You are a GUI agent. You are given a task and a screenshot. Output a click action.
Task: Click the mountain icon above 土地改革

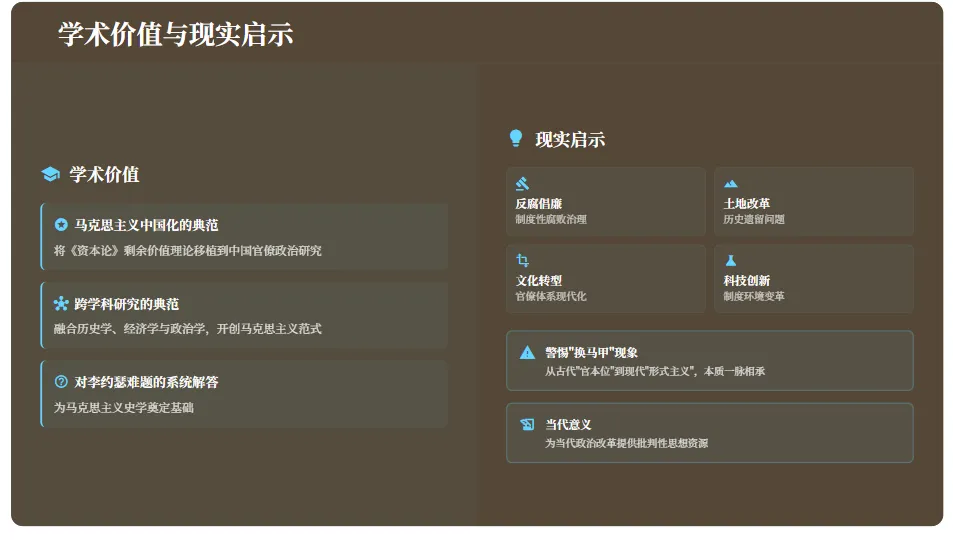pyautogui.click(x=731, y=184)
